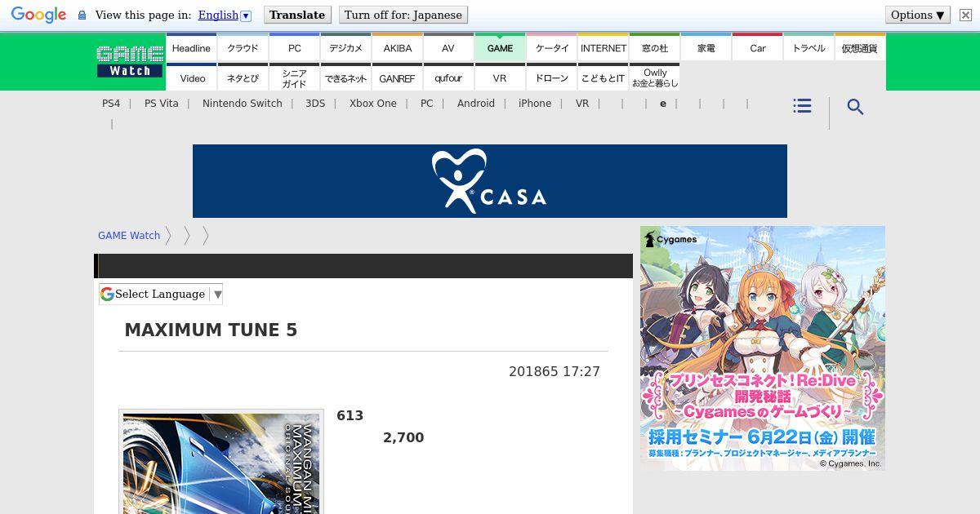The image size is (980, 514).
Task: Open the クラウド tab
Action: pos(243,48)
